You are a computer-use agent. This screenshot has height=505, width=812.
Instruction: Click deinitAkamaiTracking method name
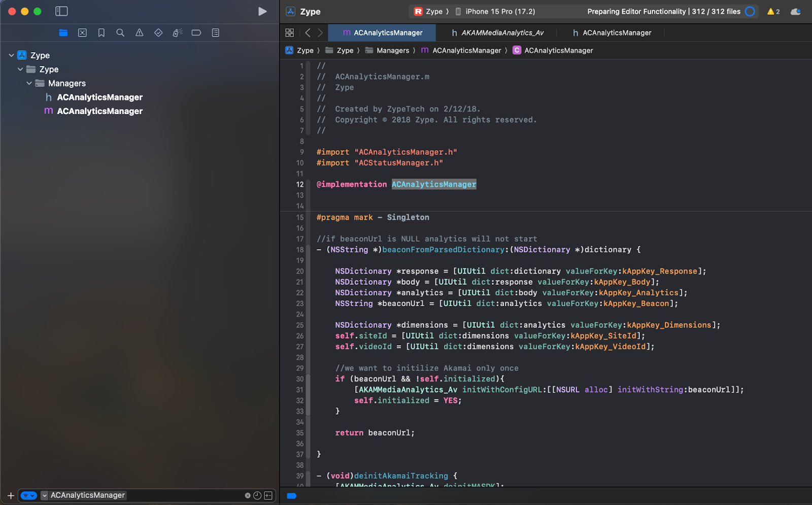401,476
